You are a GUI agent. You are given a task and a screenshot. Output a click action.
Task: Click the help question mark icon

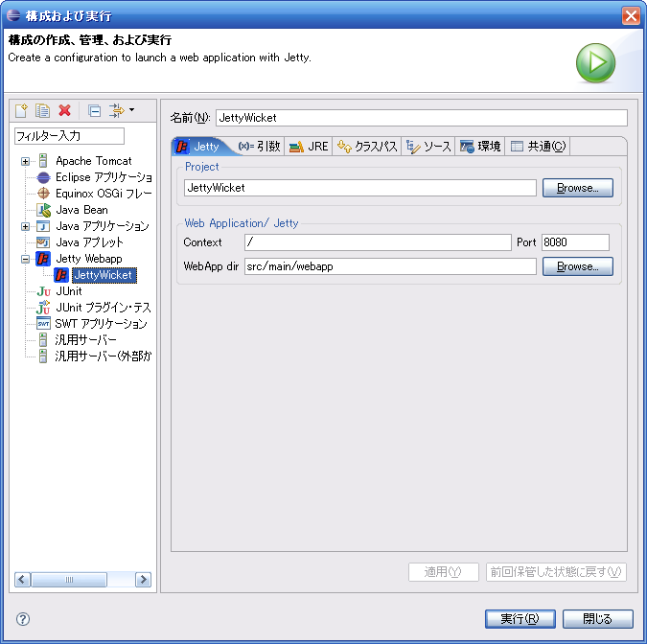pos(23,619)
